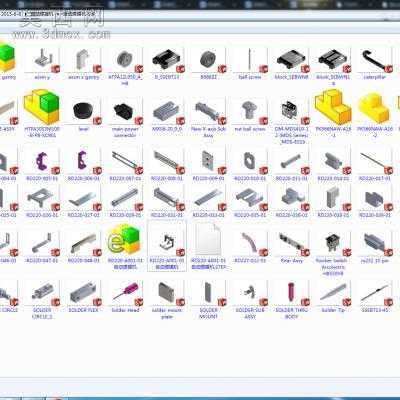Select the 'block_SEBWN8' linear block icon
400x400 pixels.
click(x=292, y=60)
